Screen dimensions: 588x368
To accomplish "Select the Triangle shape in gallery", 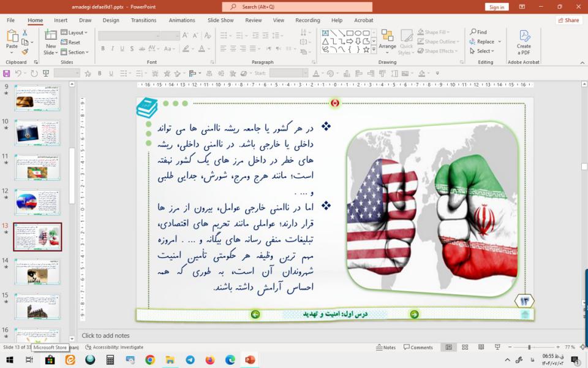I will (325, 41).
